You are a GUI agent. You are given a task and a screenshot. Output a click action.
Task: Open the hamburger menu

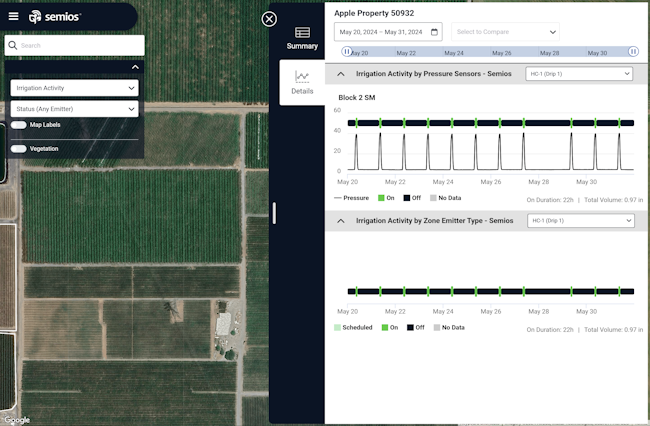(x=13, y=16)
